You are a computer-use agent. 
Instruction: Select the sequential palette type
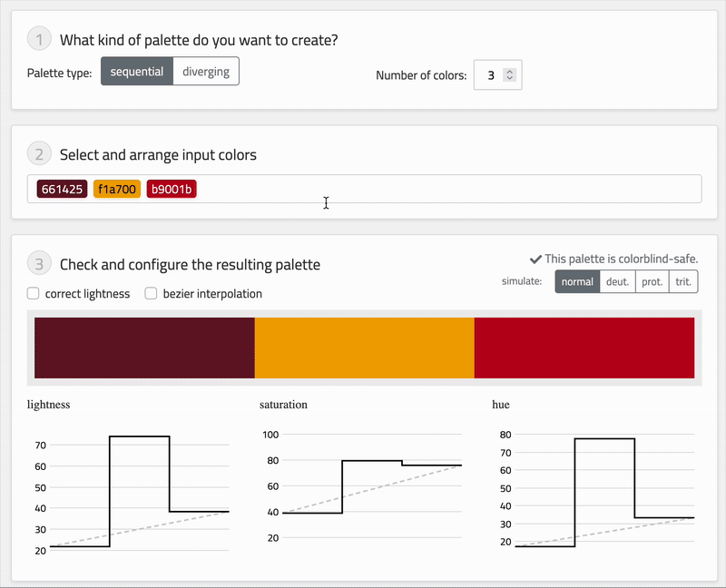(x=136, y=72)
